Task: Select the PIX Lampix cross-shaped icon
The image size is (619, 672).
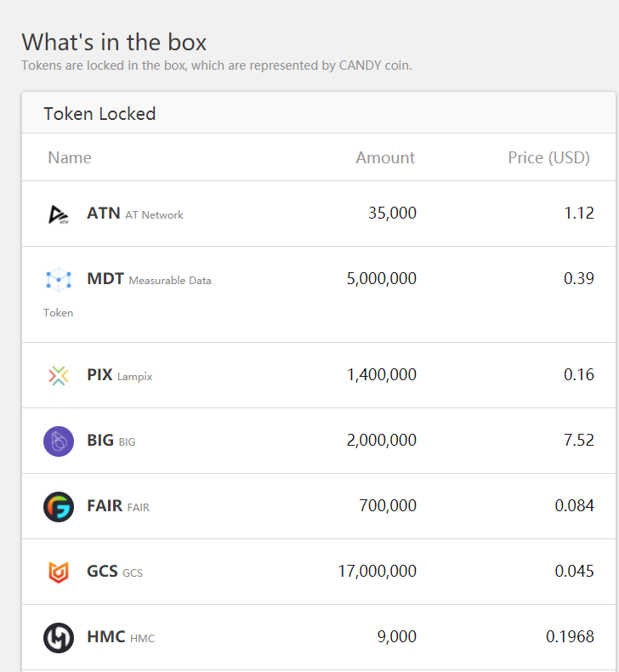Action: tap(59, 375)
